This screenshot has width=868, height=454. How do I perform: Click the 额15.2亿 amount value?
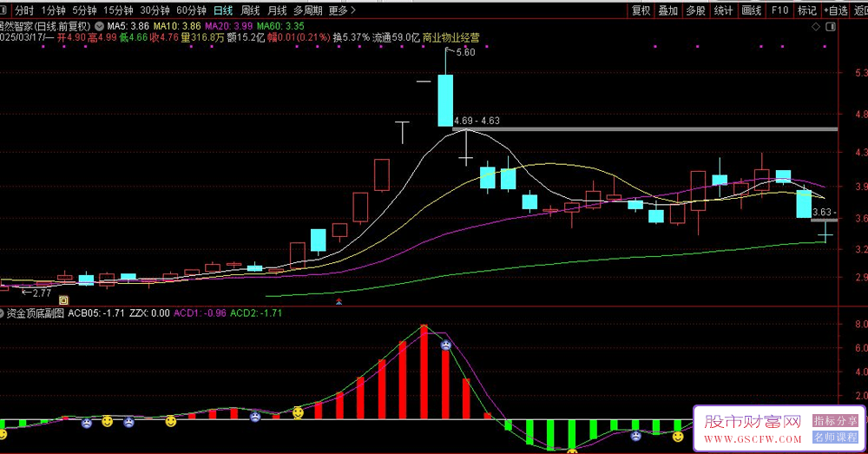coord(246,37)
